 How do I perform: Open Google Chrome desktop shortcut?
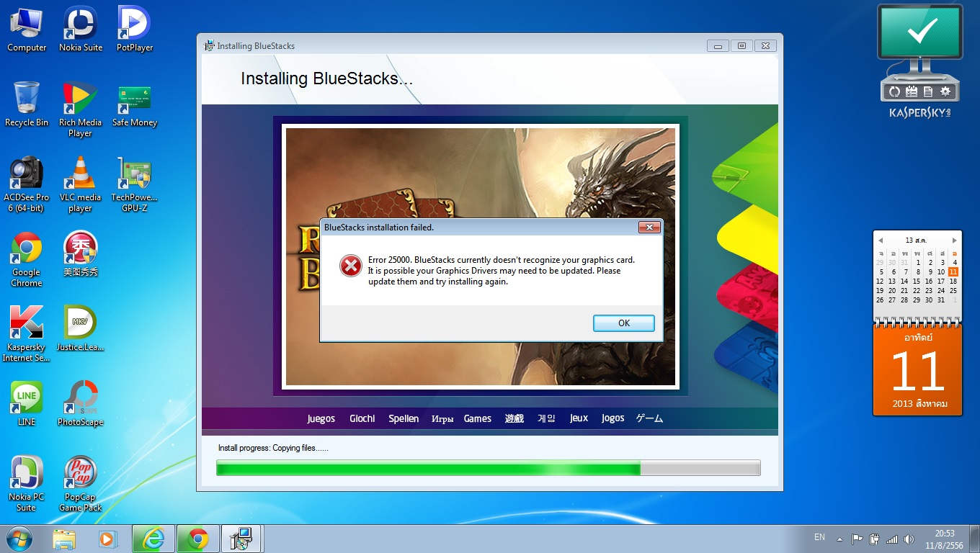(27, 259)
